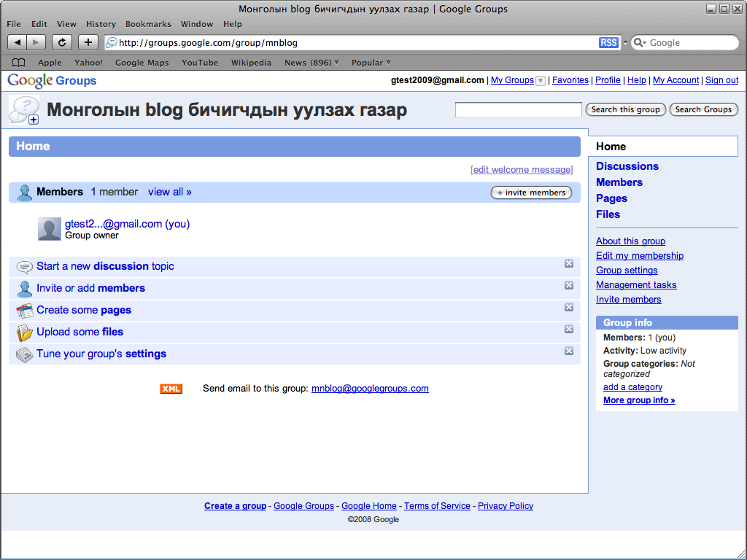Screen dimensions: 747x560
Task: Click the mnblog@googlegroups.com email link
Action: pos(370,389)
